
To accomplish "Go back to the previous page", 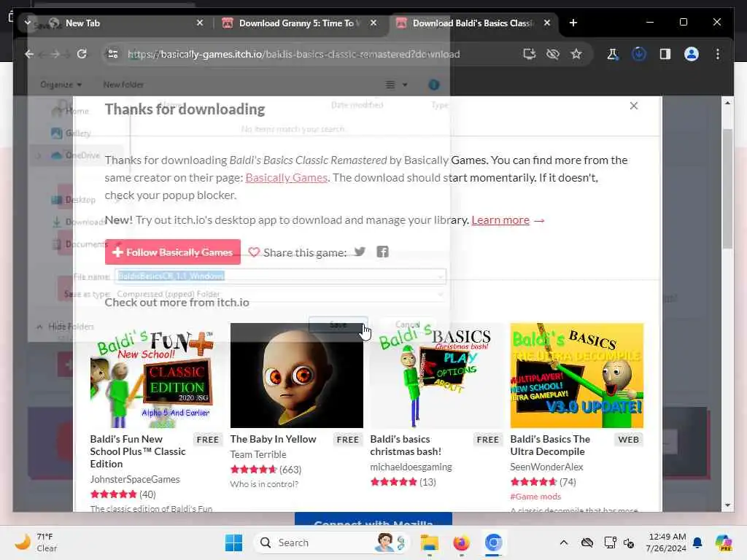I will (29, 54).
